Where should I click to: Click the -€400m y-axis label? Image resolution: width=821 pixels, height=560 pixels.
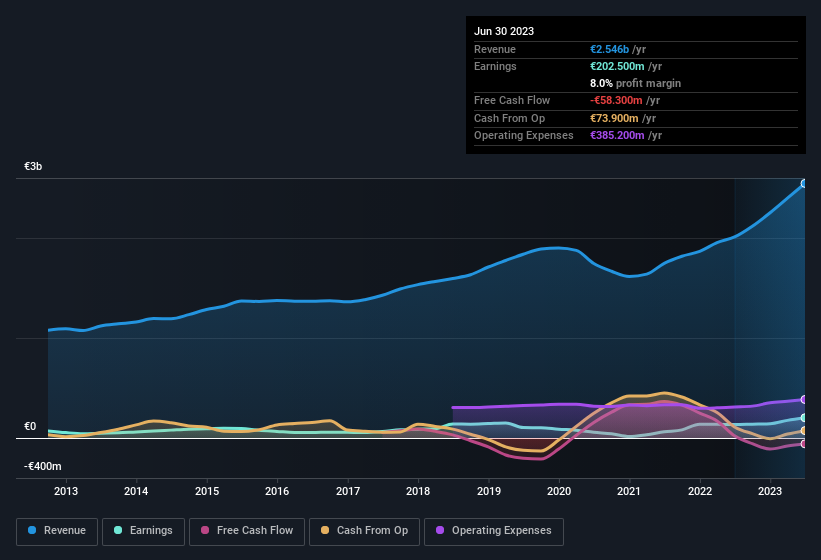43,466
